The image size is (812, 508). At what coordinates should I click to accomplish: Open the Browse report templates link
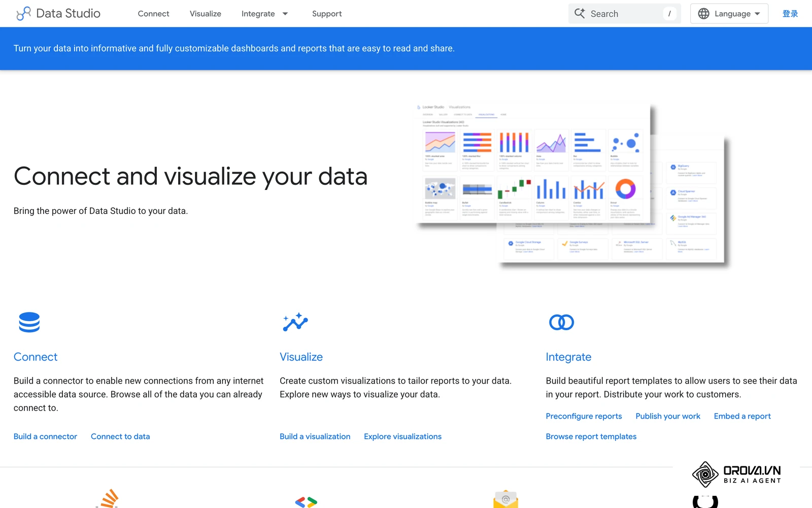[591, 436]
